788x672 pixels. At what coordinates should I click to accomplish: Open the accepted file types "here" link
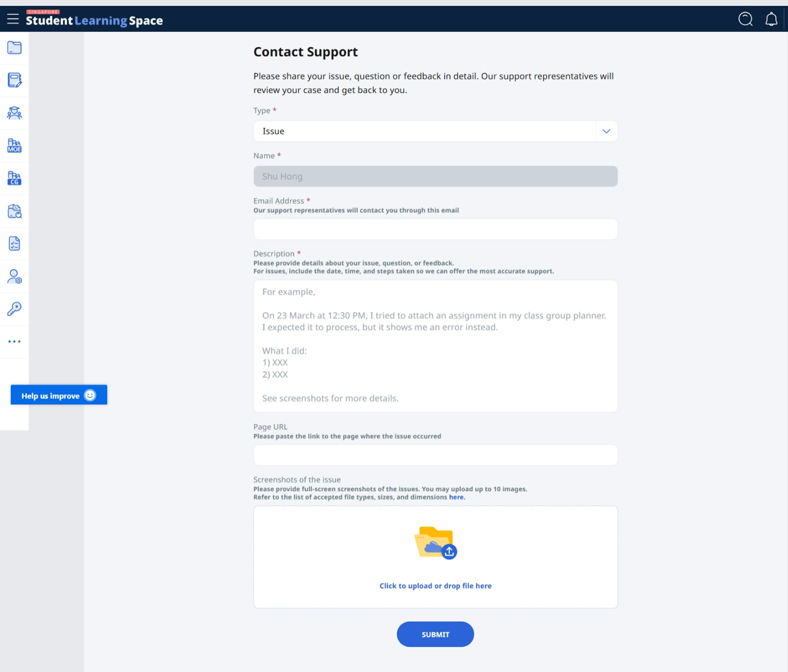pos(456,497)
